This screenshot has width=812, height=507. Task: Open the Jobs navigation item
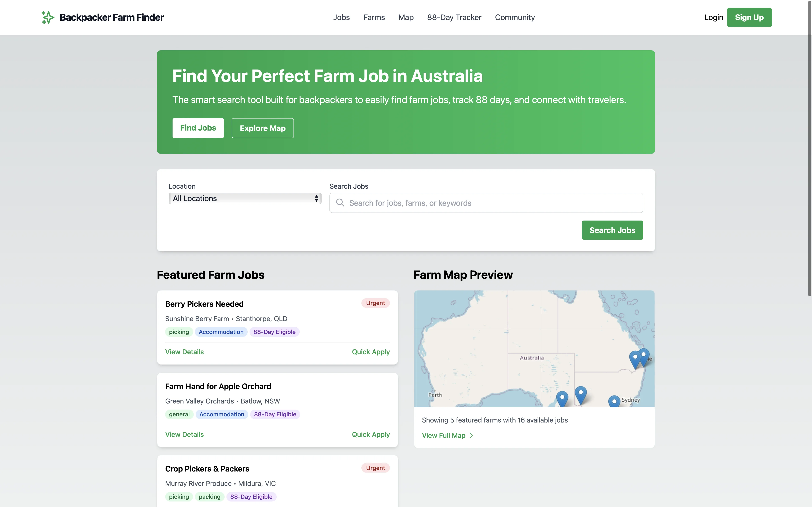click(x=341, y=17)
